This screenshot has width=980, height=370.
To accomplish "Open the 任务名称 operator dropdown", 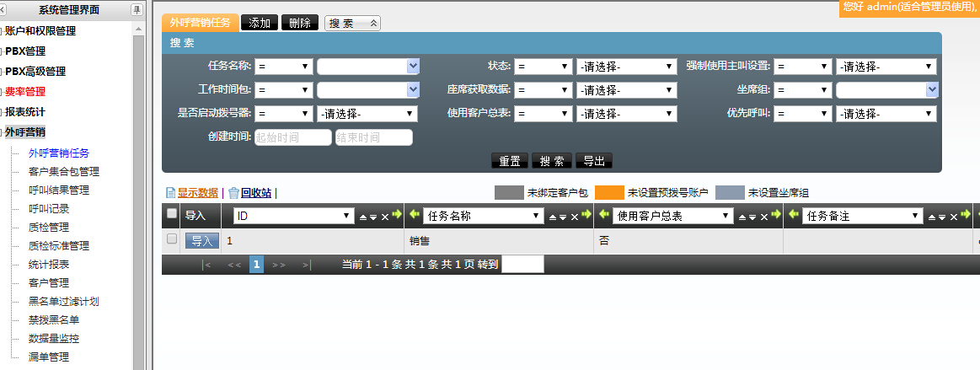I will tap(283, 67).
